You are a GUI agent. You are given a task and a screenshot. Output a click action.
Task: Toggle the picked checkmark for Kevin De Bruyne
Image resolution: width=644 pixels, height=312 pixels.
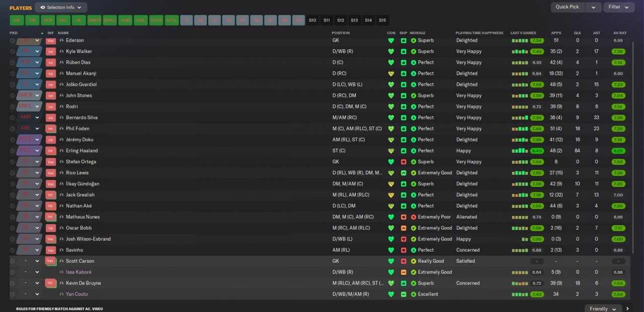[13, 283]
